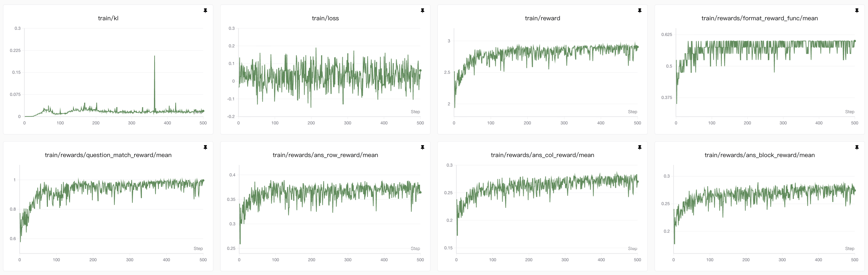Pin the train/reward chart
Image resolution: width=868 pixels, height=275 pixels.
pyautogui.click(x=639, y=11)
